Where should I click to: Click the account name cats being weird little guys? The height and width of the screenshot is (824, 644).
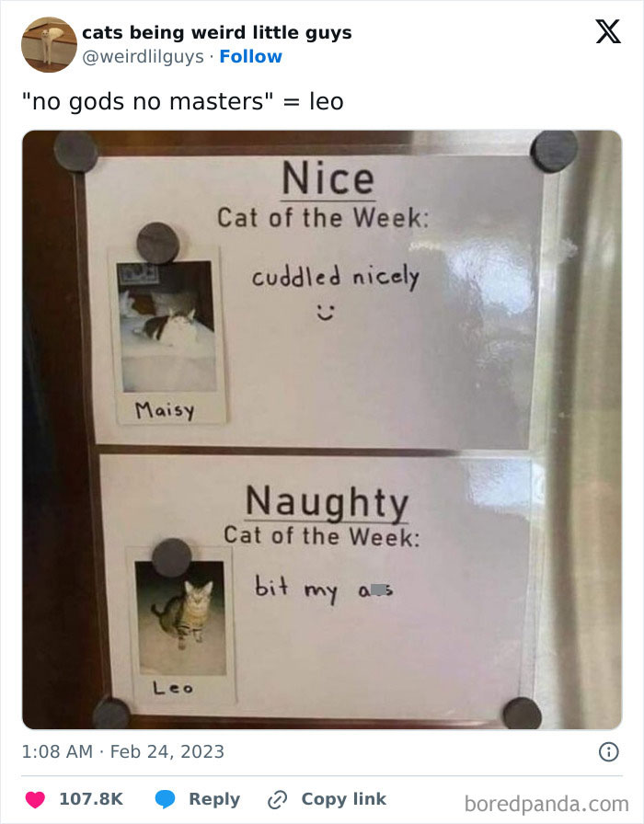(217, 32)
